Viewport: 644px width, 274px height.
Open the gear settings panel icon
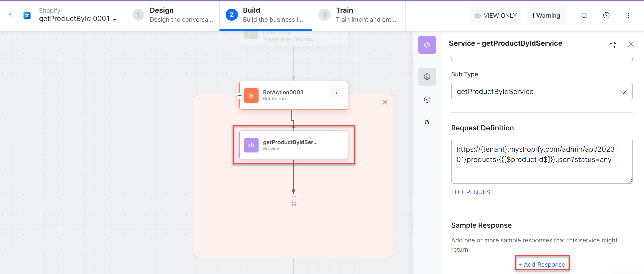427,77
